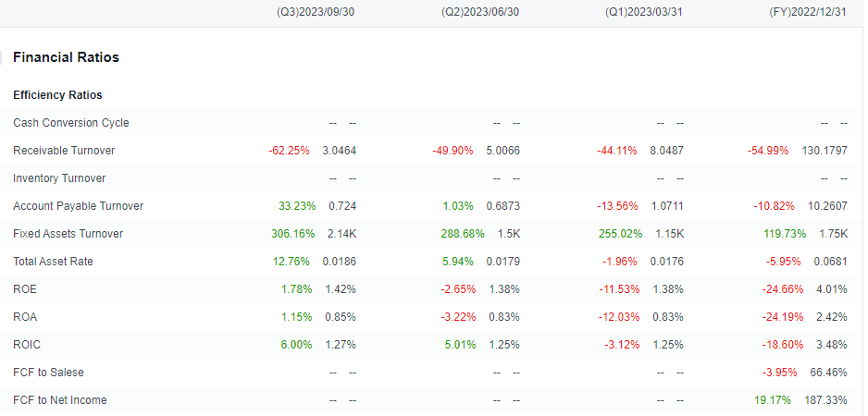This screenshot has width=868, height=416.
Task: Select the Receivable Turnover row label
Action: pos(64,151)
